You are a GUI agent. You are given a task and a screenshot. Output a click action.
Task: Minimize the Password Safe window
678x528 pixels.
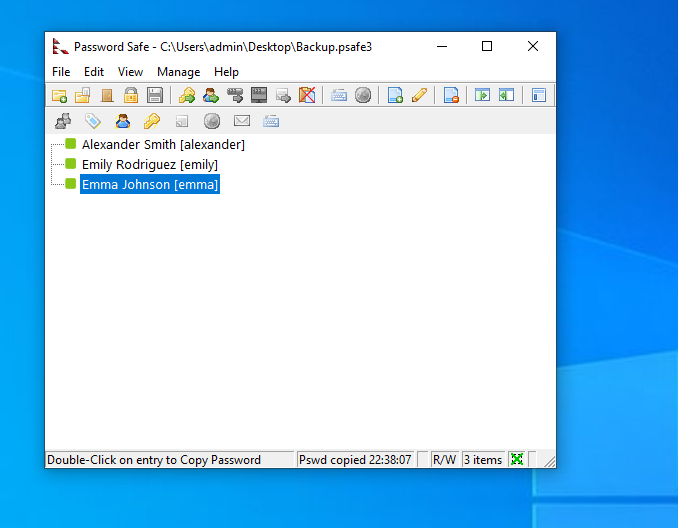442,46
